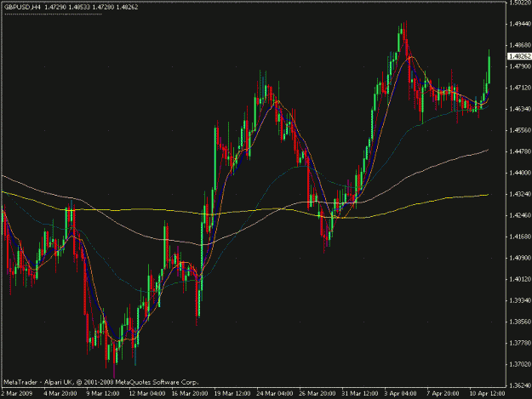Click the 3 Apr 04:00 time label

pos(401,394)
